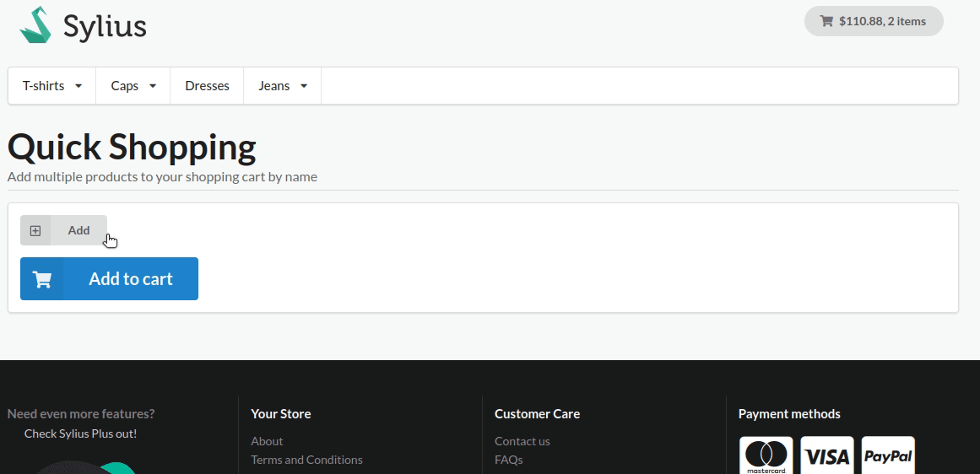Open Terms and Conditions link
980x474 pixels.
click(306, 460)
